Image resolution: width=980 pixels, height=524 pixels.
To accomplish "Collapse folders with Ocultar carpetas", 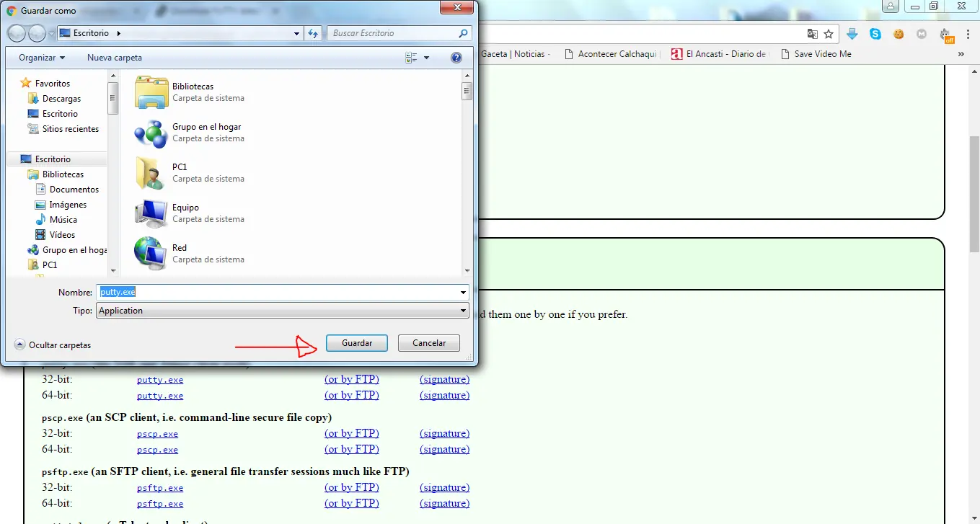I will 53,345.
